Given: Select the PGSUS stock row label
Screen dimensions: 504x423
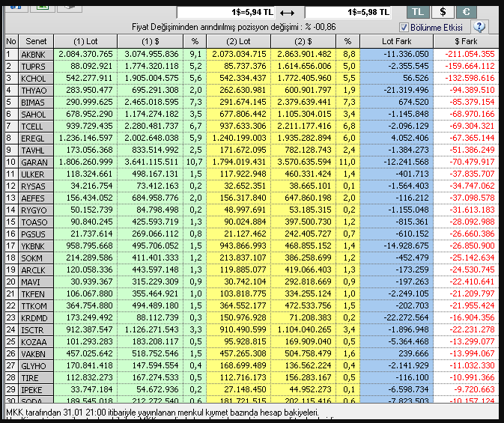Looking at the screenshot, I should click(x=36, y=234).
